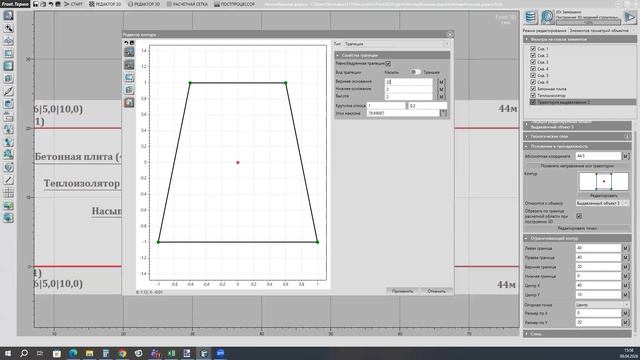
Task: Uncheck the Скв. 4 filter checkbox
Action: [x=533, y=69]
